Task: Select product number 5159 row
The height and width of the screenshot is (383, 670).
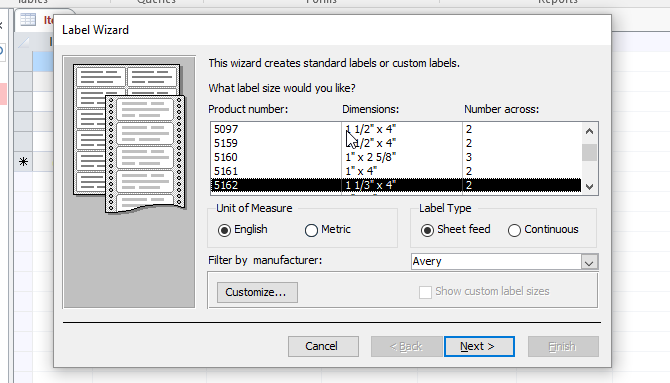Action: tap(396, 143)
